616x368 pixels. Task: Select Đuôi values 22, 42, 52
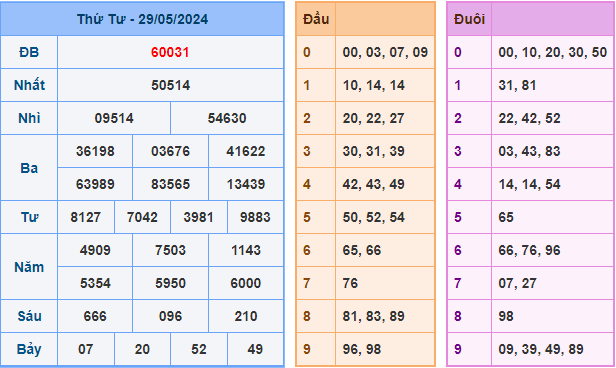pos(529,118)
